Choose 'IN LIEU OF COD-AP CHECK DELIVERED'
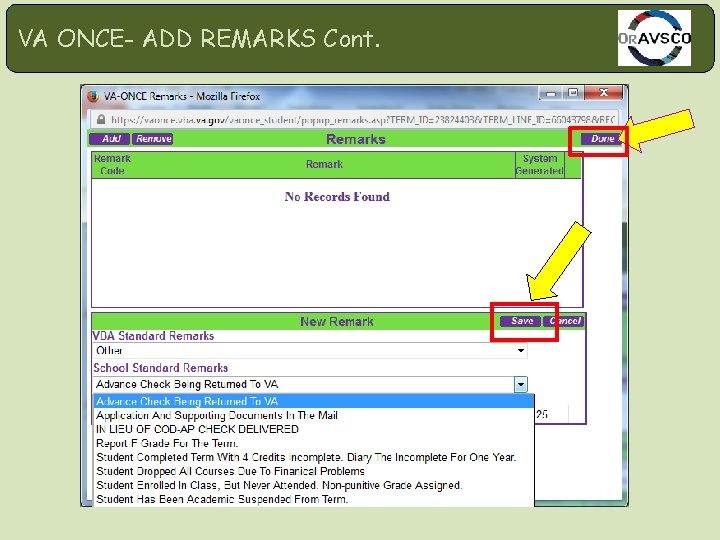 (314, 429)
